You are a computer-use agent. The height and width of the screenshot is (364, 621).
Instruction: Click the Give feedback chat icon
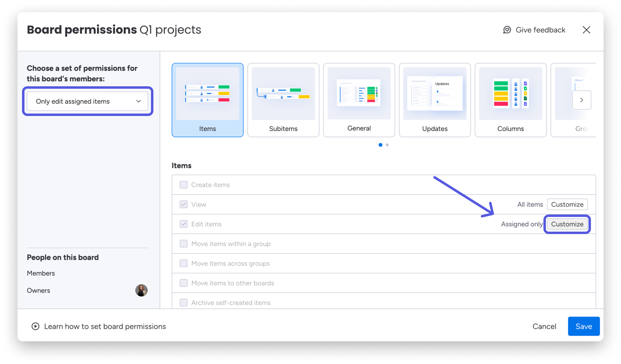[507, 30]
